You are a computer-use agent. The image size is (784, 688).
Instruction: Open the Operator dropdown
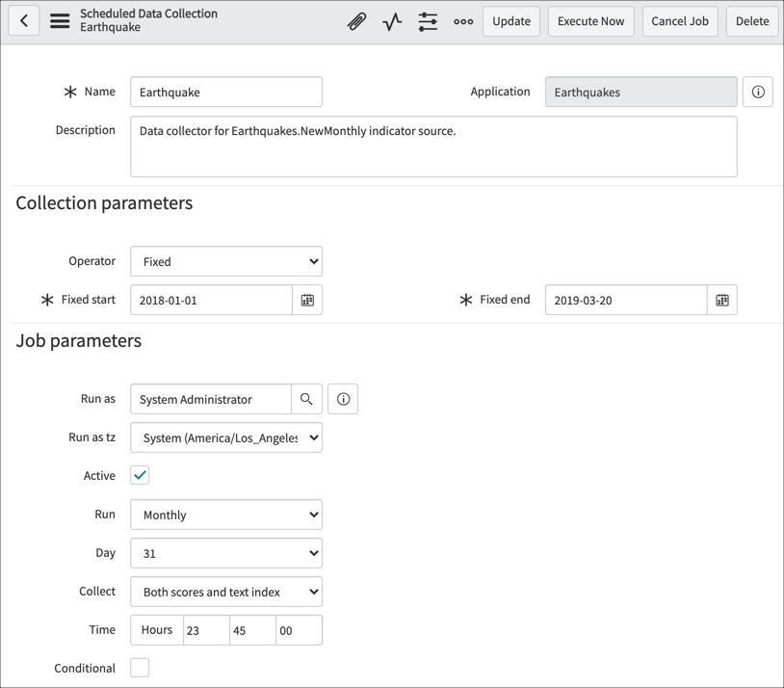(x=225, y=260)
